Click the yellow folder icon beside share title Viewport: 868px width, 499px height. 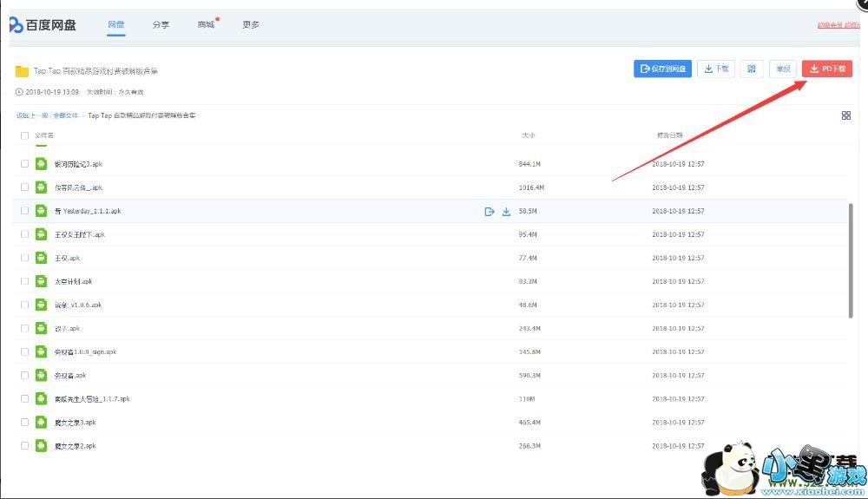coord(22,71)
